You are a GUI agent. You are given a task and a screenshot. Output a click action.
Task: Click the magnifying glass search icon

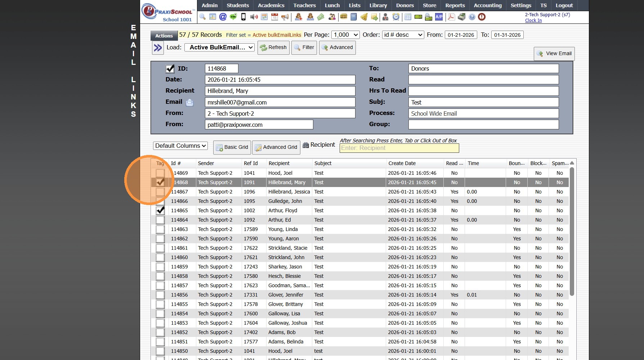(202, 17)
